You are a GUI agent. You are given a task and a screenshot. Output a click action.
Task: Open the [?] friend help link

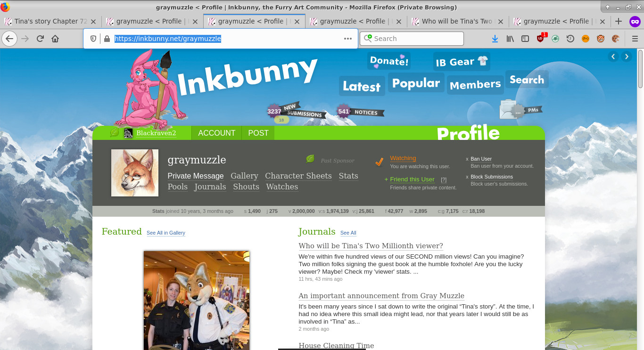click(444, 179)
